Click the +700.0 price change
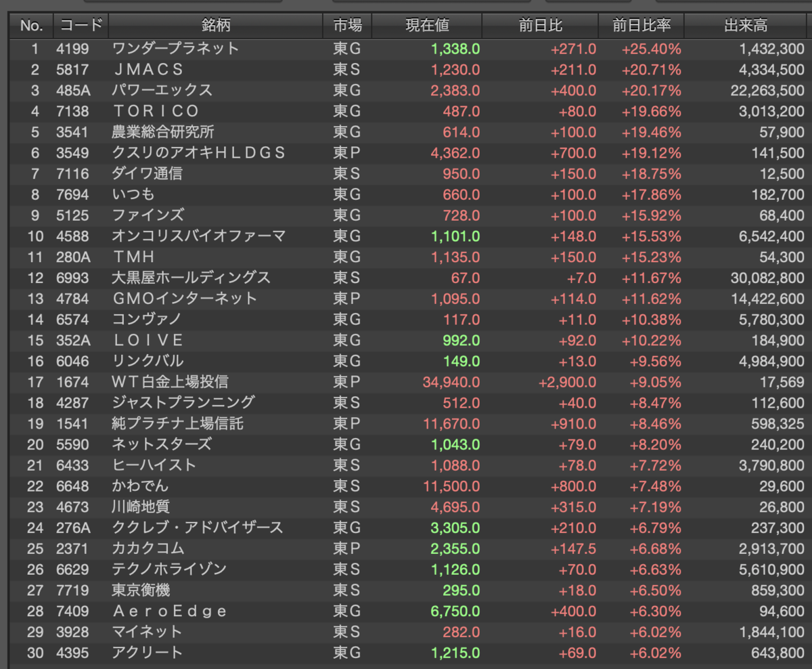 (x=574, y=153)
